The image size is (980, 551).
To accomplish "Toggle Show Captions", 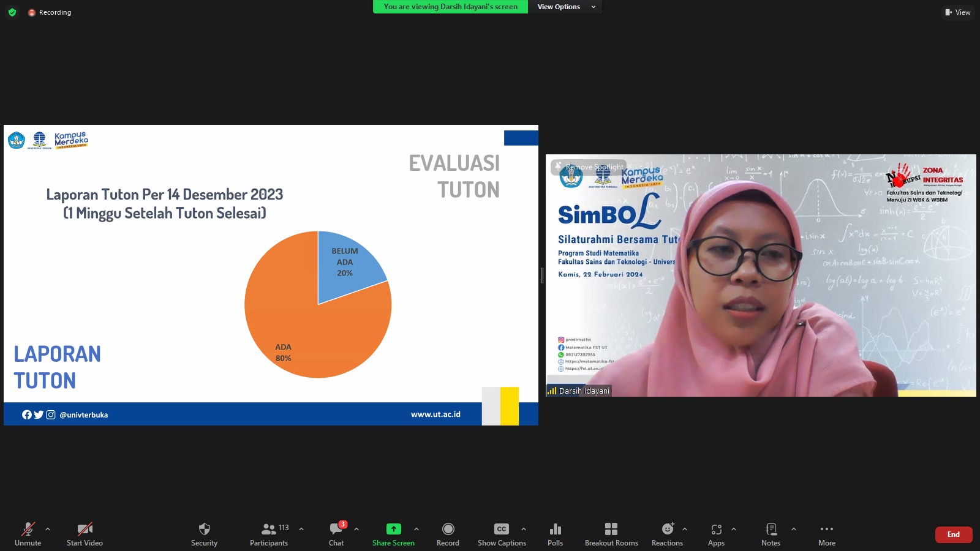I will coord(502,534).
